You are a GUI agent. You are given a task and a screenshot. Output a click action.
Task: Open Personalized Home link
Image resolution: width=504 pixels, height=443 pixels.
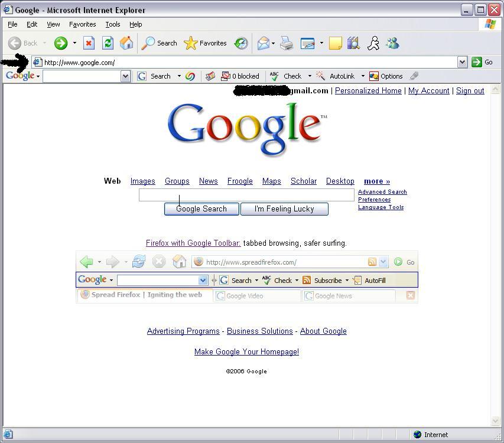(x=368, y=90)
